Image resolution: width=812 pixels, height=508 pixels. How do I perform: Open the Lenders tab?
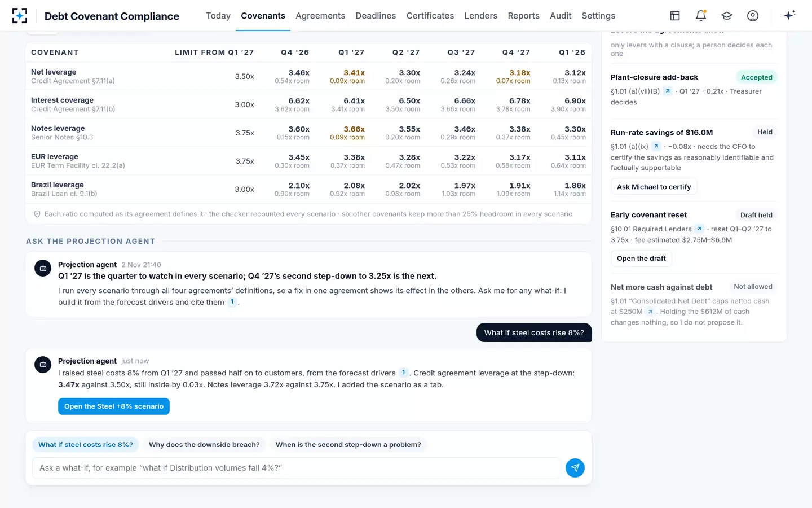coord(481,16)
